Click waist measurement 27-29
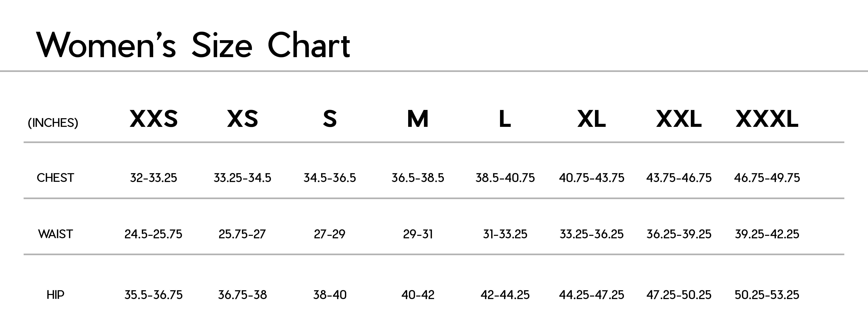The image size is (868, 330). point(330,234)
